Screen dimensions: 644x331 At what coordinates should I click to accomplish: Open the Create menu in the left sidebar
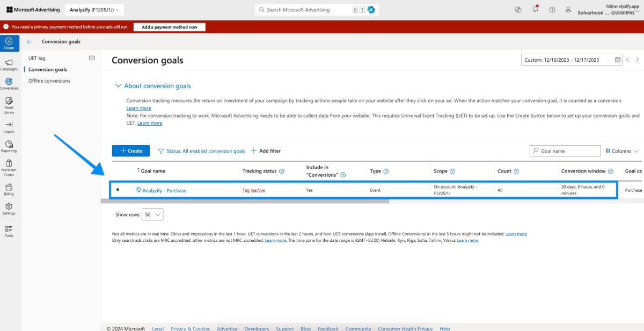[9, 44]
